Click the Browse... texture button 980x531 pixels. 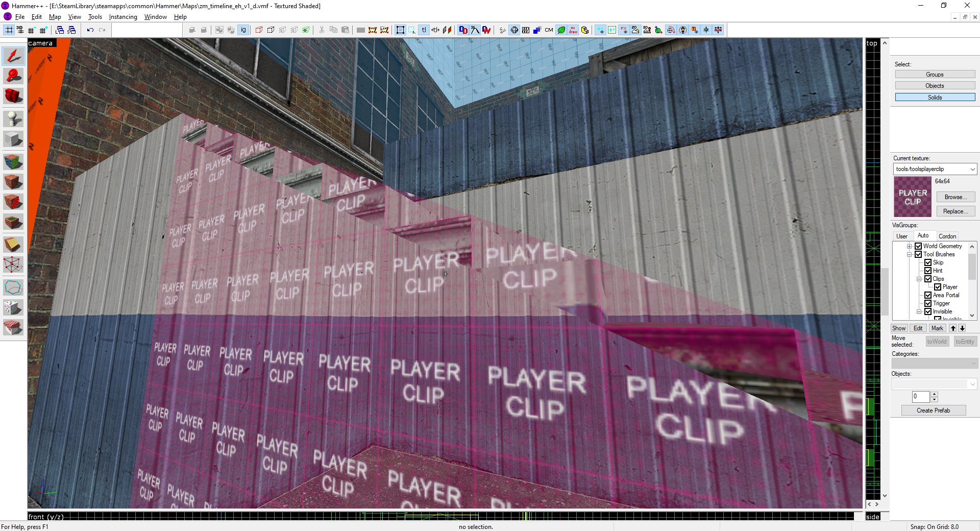[x=955, y=197]
